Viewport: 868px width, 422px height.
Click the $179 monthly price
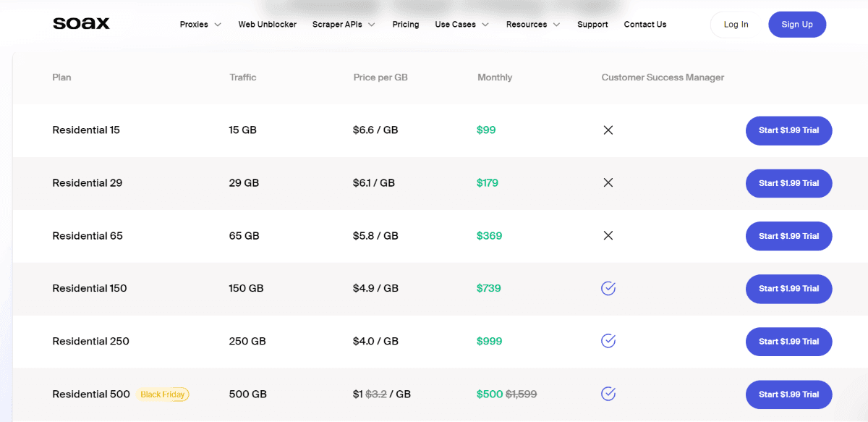coord(488,183)
